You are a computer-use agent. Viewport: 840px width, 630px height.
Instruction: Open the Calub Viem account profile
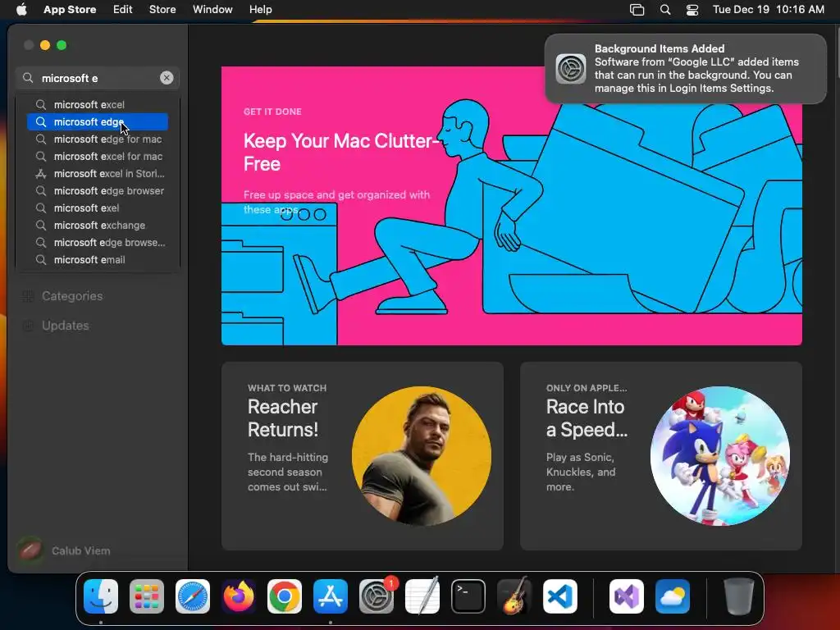click(64, 550)
